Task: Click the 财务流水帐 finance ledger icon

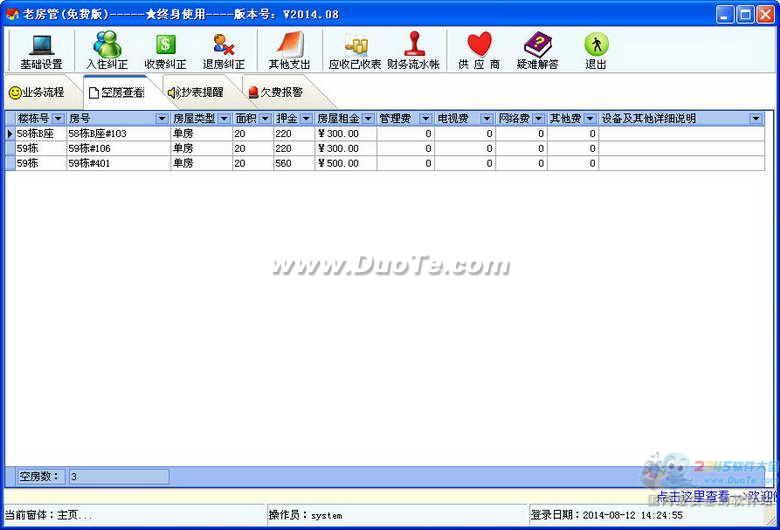Action: point(413,51)
